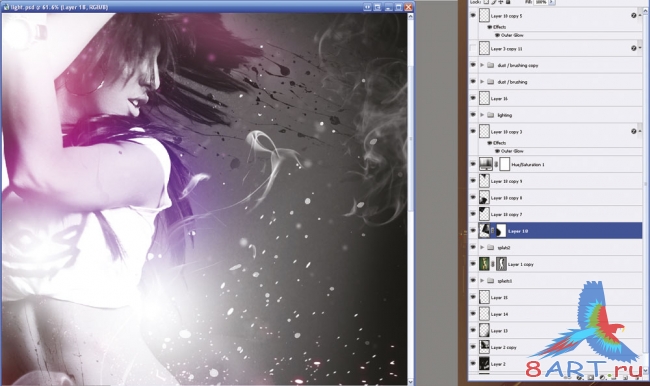Click the Hue/Saturation 1 adjustment layer thumbnail
650x386 pixels.
click(x=485, y=164)
